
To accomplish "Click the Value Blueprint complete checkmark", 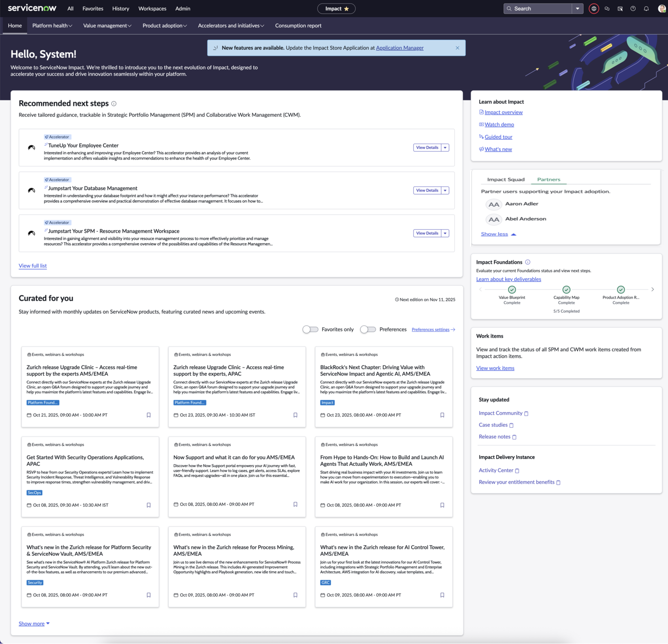I will tap(512, 289).
